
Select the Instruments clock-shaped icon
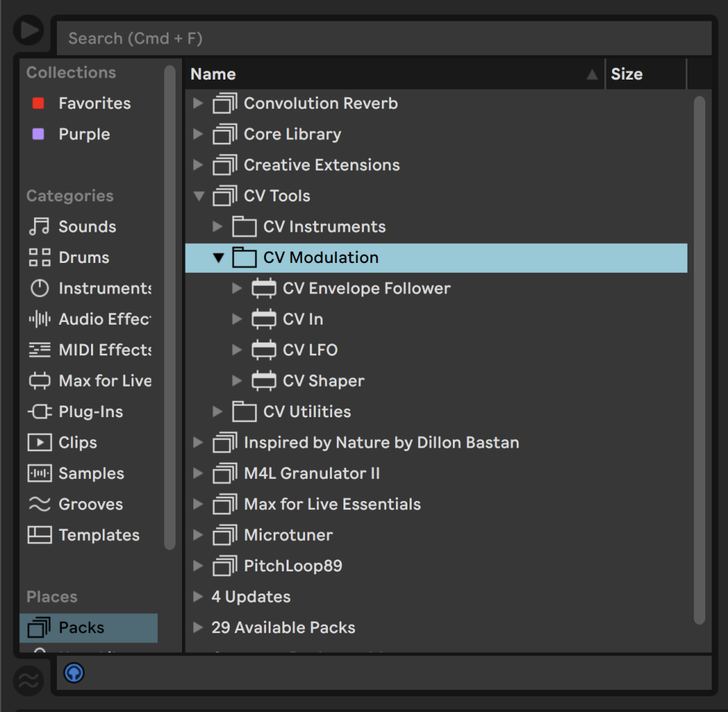39,288
